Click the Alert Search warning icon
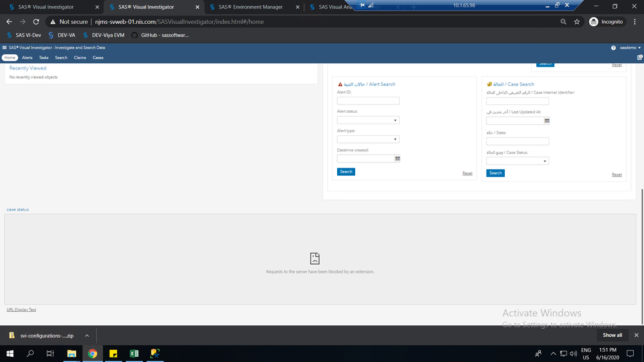Image resolution: width=644 pixels, height=362 pixels. 340,84
